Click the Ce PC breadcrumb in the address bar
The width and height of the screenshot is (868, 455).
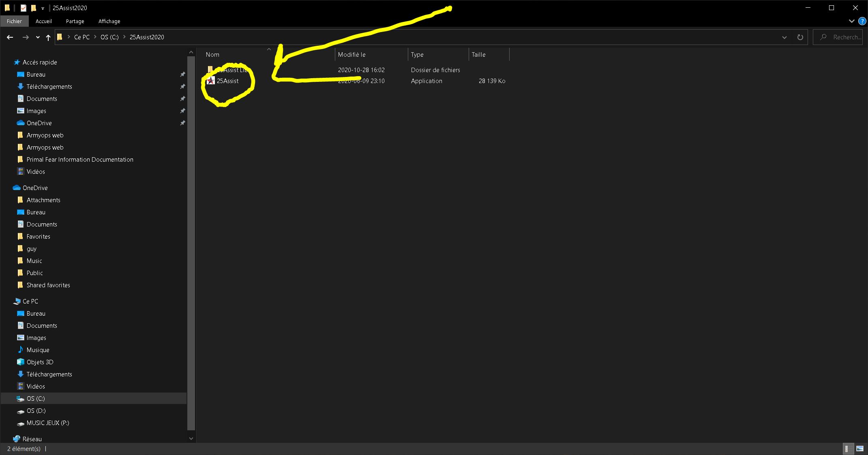(x=81, y=37)
